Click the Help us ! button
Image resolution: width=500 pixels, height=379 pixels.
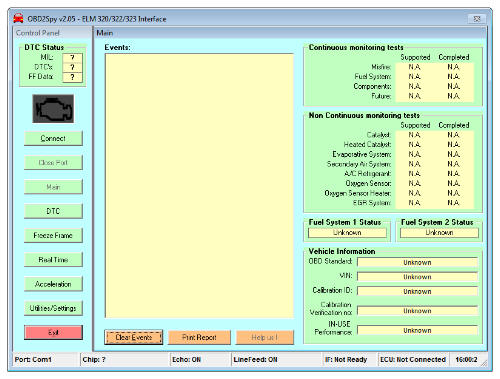click(x=265, y=337)
